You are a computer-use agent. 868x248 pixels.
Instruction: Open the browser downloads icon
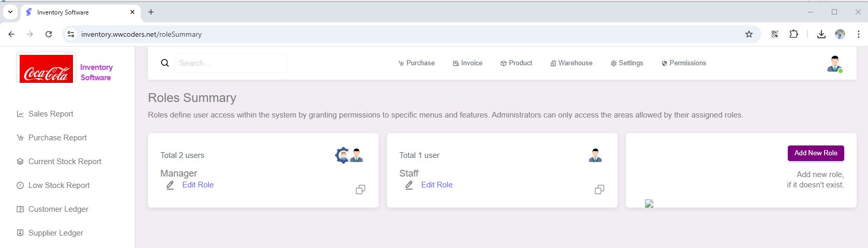pos(821,34)
